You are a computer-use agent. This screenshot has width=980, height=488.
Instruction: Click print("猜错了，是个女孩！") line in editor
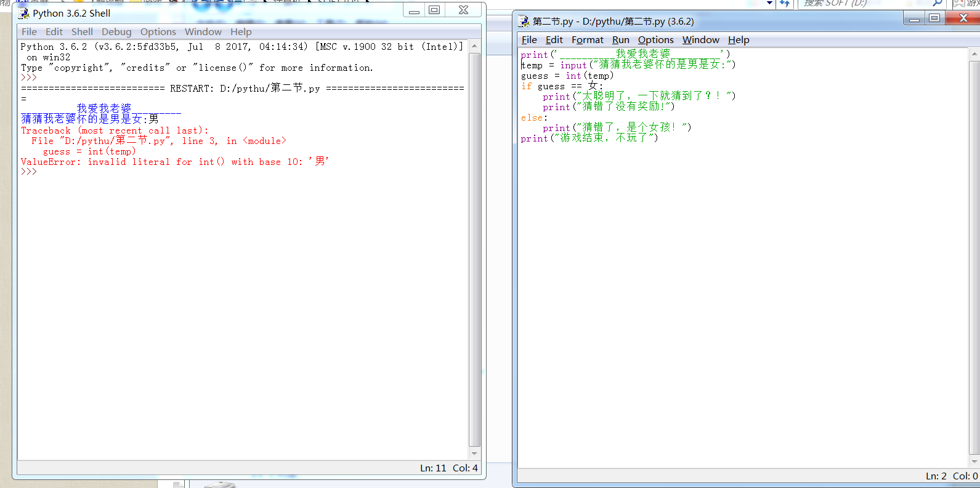(x=617, y=127)
